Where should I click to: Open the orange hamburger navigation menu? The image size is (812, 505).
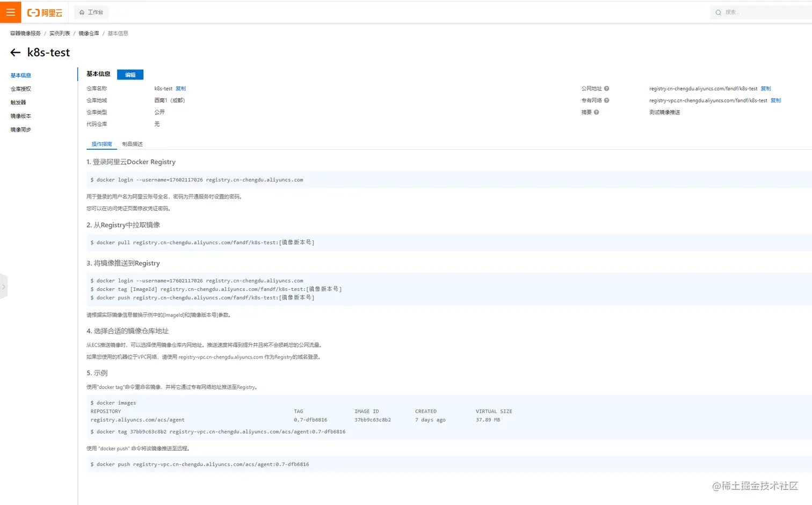tap(11, 12)
